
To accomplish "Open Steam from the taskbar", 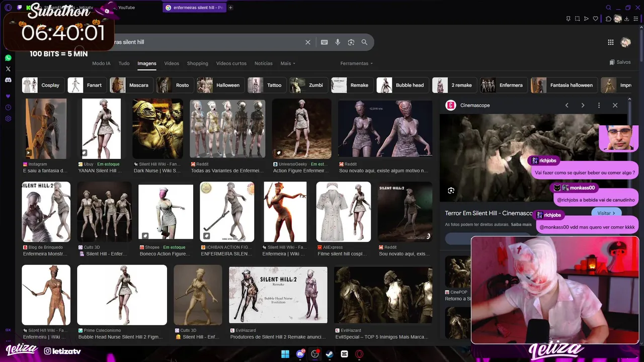I will (330, 354).
